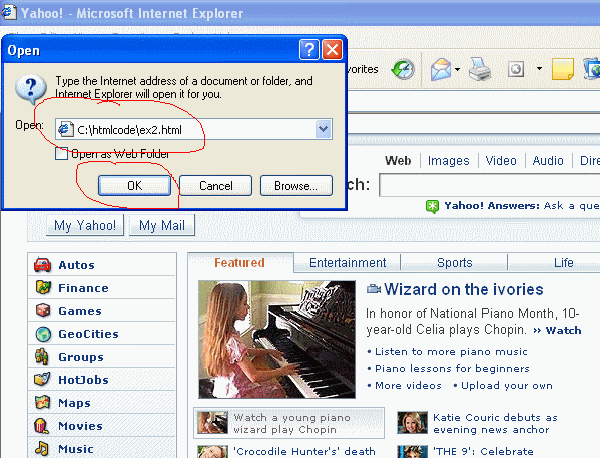The width and height of the screenshot is (600, 458).
Task: Click the video camera icon by headline
Action: 374,289
